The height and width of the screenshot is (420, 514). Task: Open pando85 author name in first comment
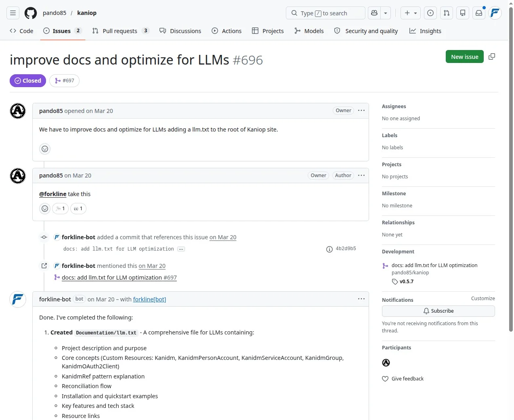(x=51, y=111)
